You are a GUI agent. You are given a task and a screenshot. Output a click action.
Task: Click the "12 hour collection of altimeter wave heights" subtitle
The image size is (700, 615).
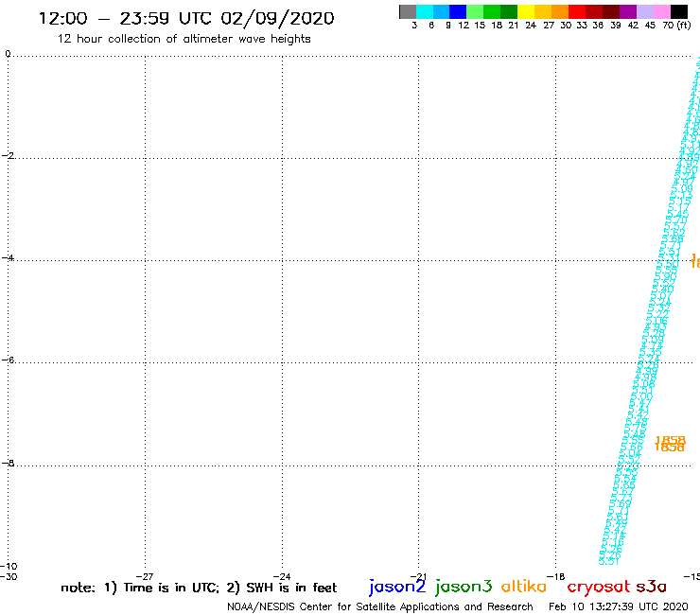click(x=184, y=39)
